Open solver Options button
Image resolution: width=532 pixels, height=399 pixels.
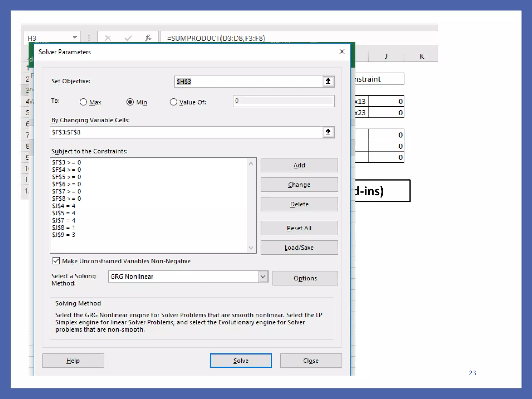coord(305,278)
